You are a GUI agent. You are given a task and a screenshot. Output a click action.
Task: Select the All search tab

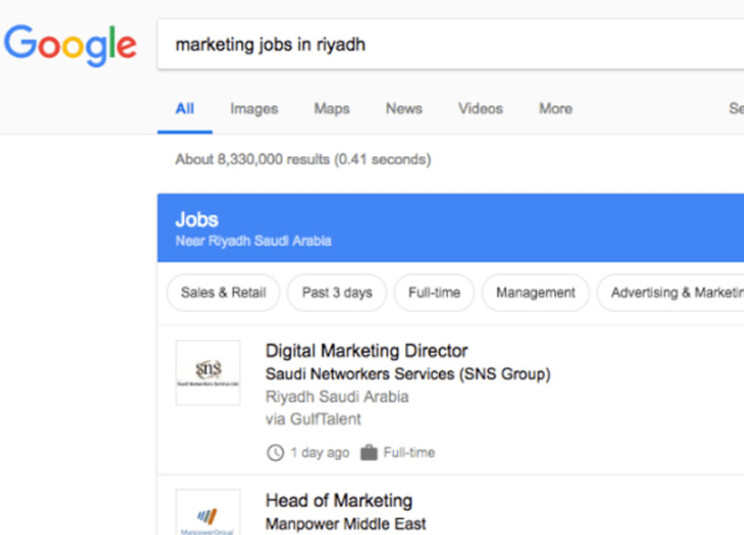click(x=184, y=109)
